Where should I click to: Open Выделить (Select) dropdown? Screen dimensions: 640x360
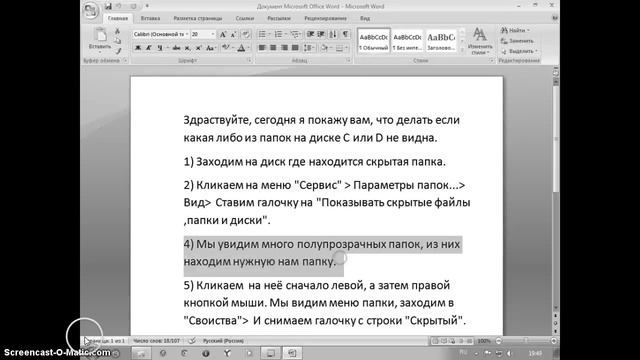point(519,51)
